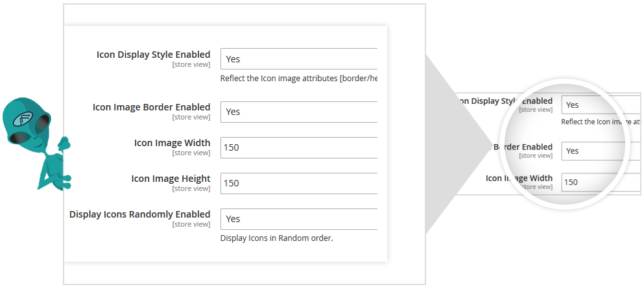Click the Icon Image Width field in main panel
The width and height of the screenshot is (644, 289).
[299, 147]
